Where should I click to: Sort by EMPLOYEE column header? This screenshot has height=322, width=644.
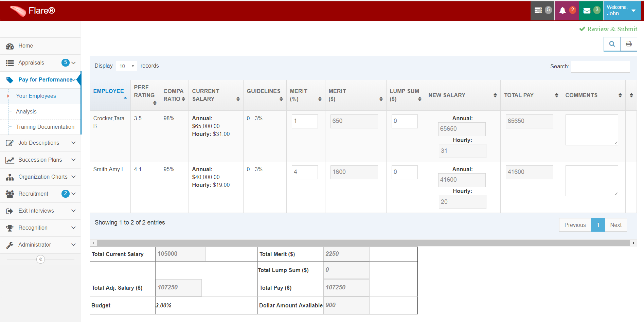pos(110,95)
